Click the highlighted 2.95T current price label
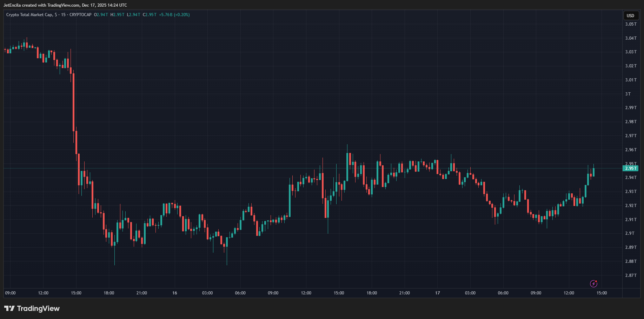The image size is (644, 319). tap(631, 168)
